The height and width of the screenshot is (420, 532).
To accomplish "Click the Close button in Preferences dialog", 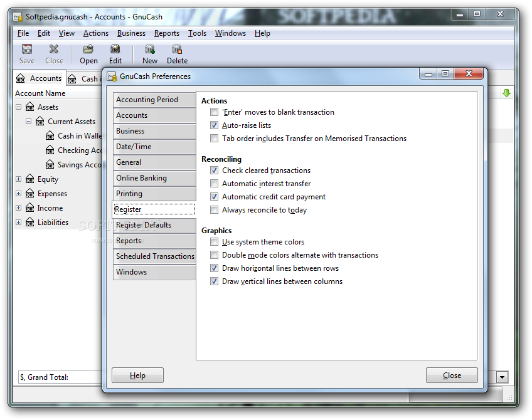I will (452, 375).
